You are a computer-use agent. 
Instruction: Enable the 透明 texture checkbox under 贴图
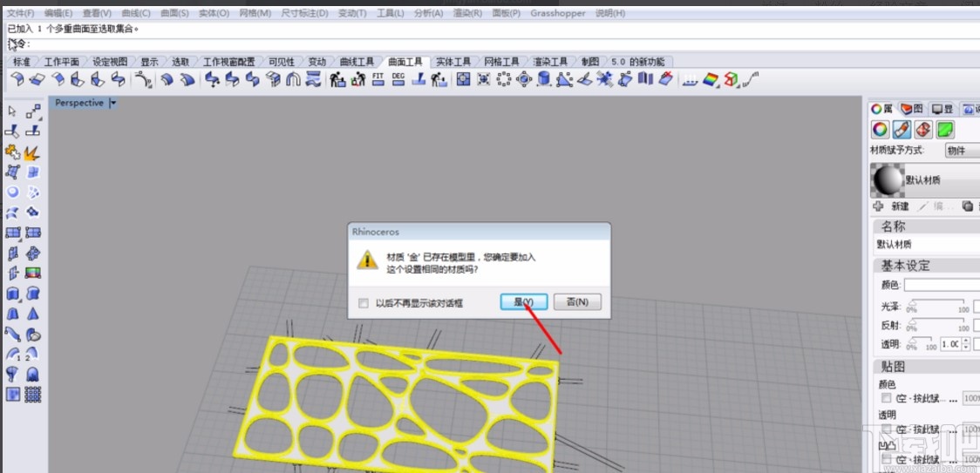click(x=885, y=429)
